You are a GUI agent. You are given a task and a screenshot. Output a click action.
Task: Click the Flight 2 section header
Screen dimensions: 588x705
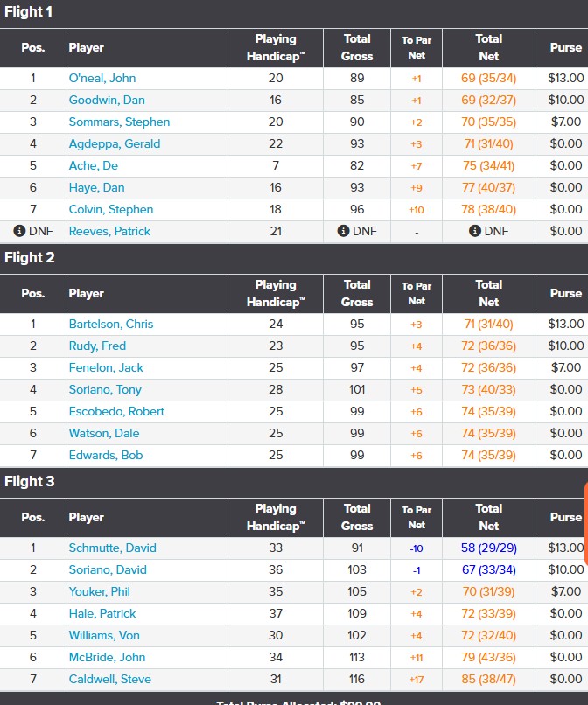pos(30,257)
